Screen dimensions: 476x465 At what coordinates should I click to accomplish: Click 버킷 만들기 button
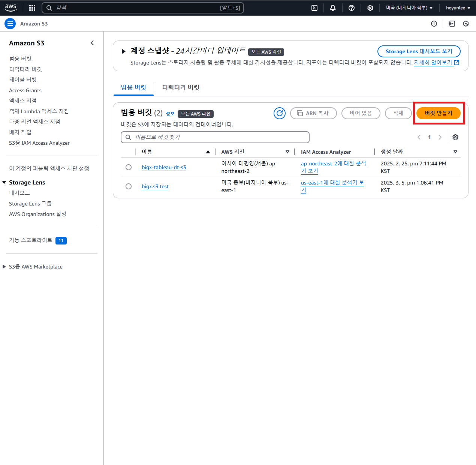point(439,113)
